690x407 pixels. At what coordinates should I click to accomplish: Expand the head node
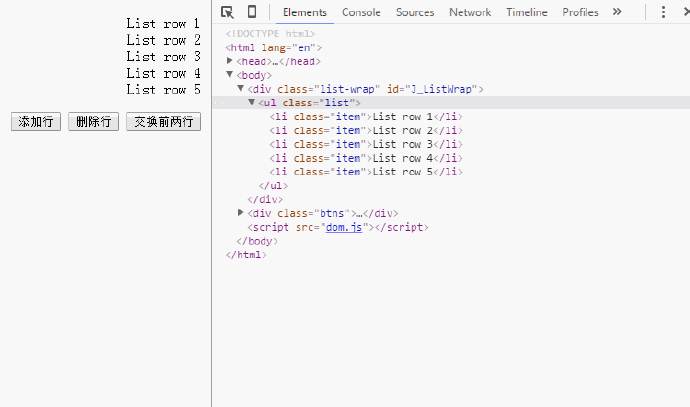point(230,61)
